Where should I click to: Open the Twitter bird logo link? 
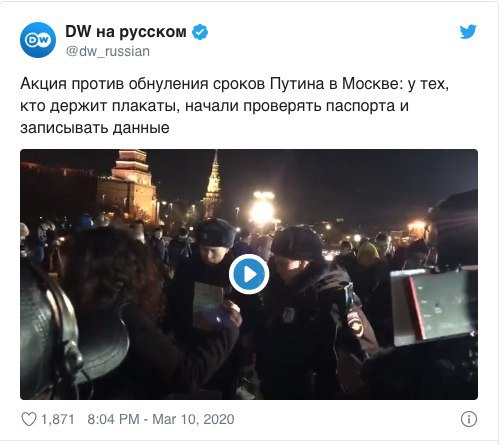coord(468,32)
